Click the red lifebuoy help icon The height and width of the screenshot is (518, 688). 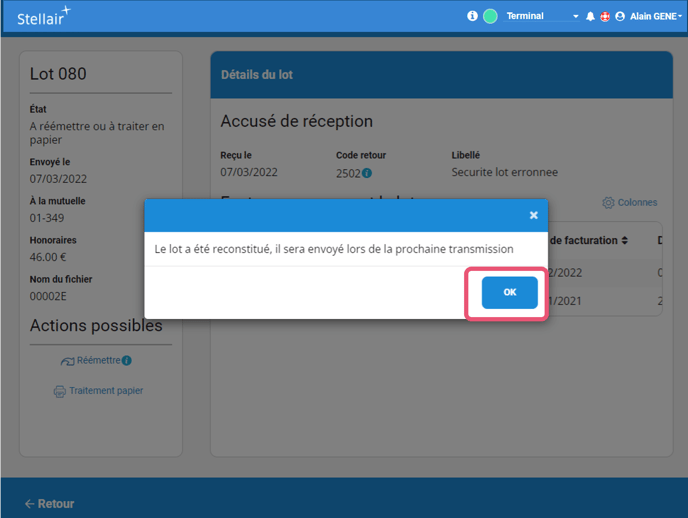pos(605,17)
